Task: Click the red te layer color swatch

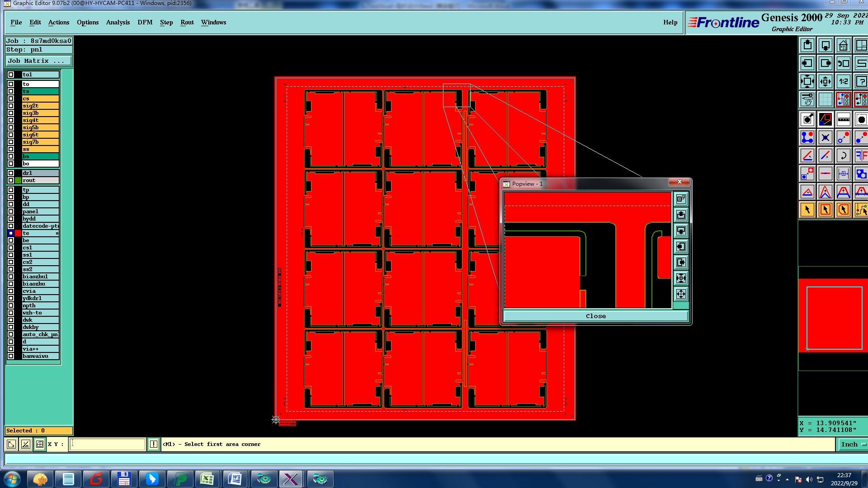Action: (18, 233)
